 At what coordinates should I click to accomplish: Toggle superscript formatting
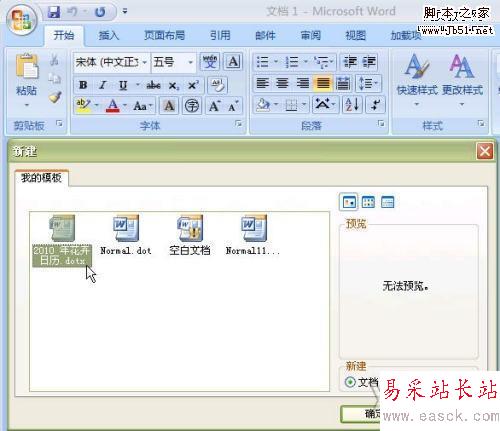pos(193,85)
